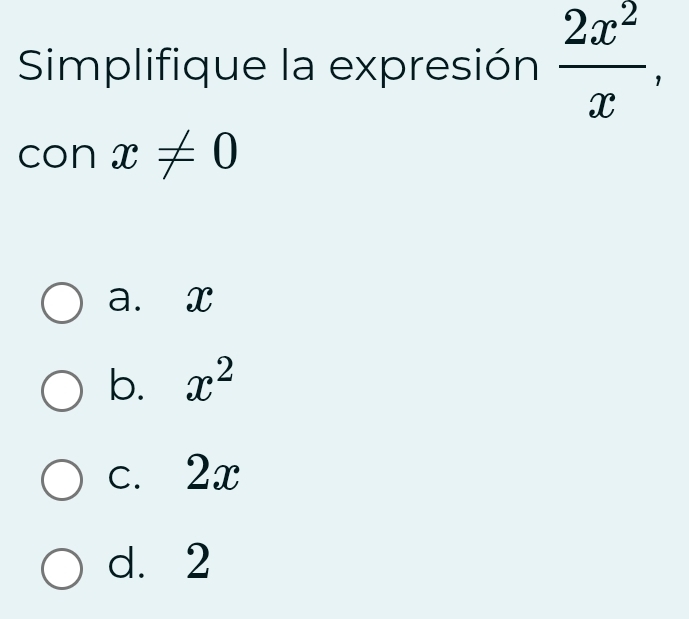
Task: Click the letter label 'b.'
Action: click(126, 386)
